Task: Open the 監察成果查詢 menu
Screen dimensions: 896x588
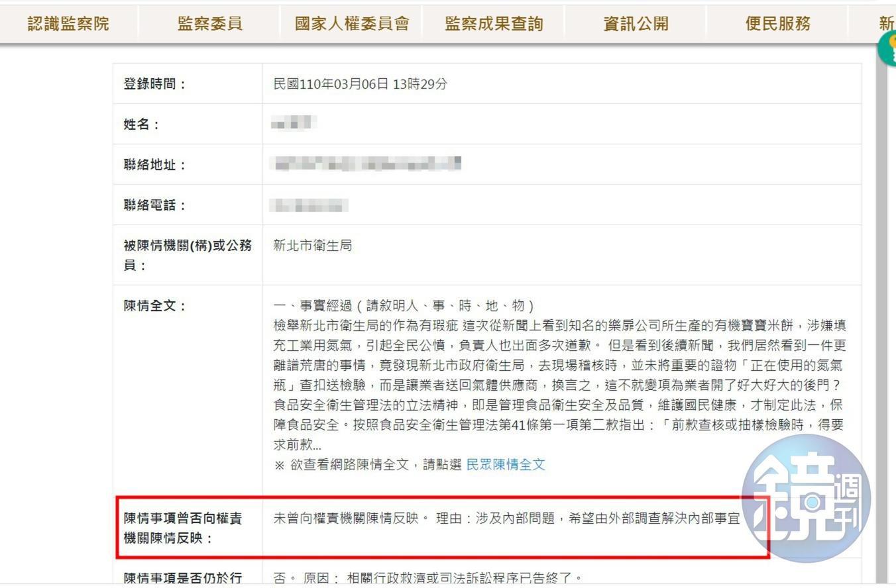Action: 494,24
